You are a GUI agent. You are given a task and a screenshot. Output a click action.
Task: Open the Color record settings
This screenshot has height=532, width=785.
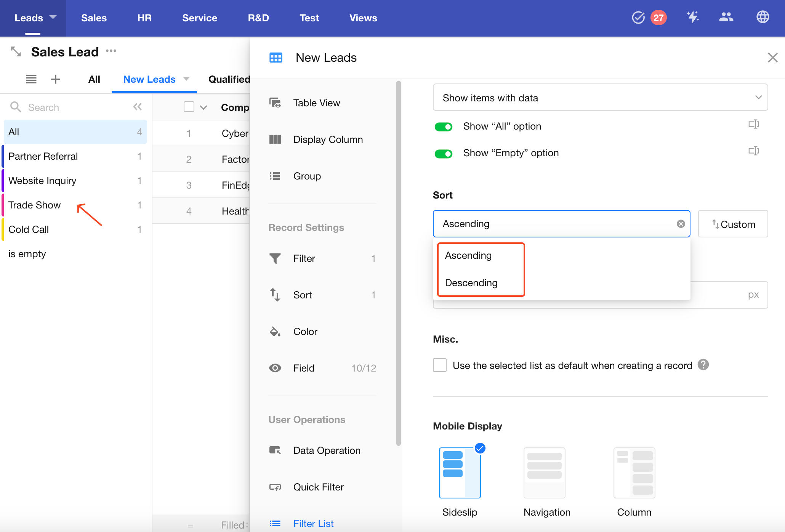point(305,332)
